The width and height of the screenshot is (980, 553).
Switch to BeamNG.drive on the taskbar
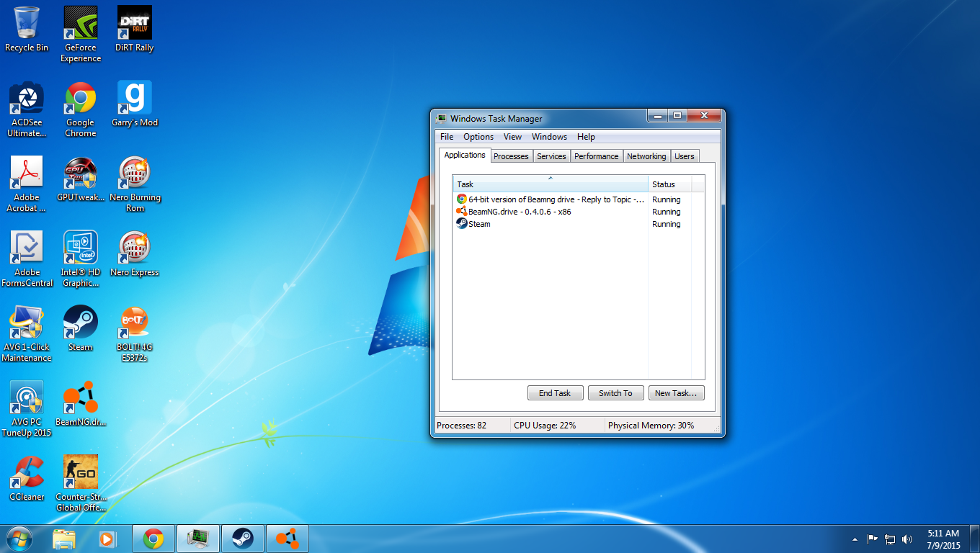287,539
